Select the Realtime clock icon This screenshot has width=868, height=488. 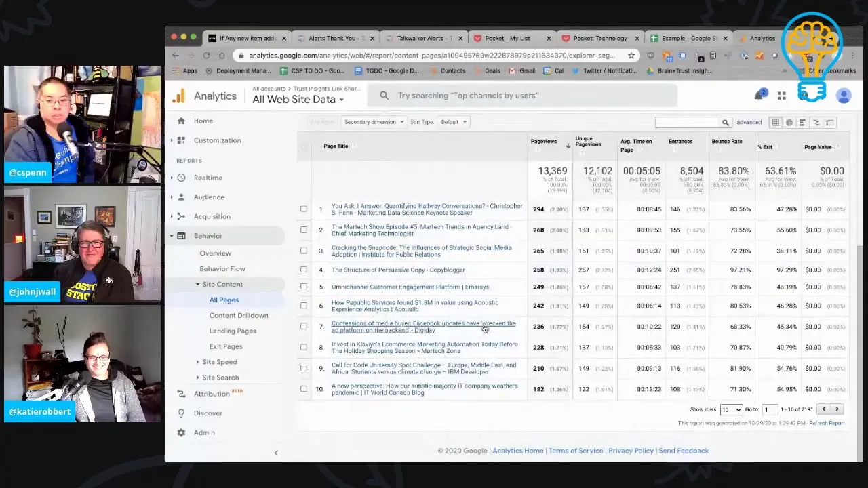181,178
